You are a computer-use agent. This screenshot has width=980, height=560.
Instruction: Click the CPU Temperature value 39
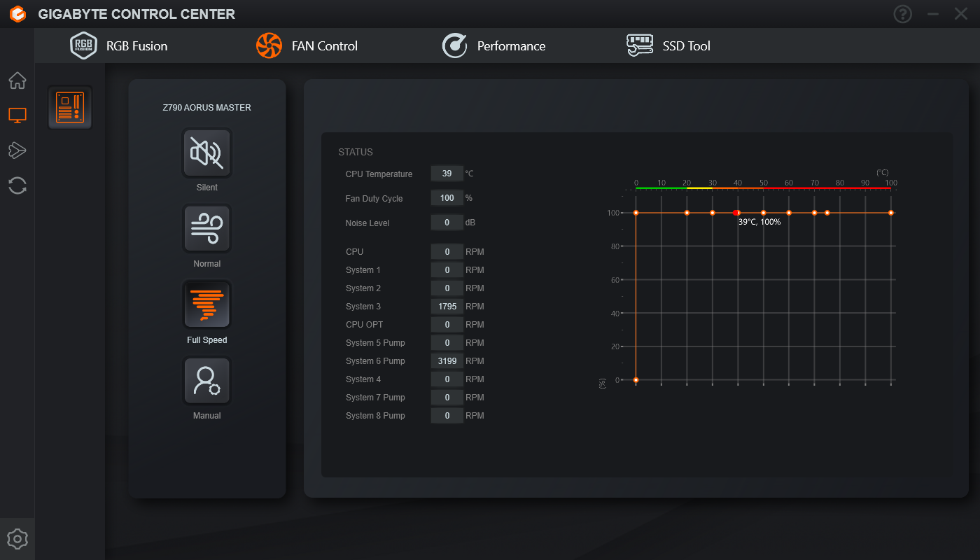point(447,174)
